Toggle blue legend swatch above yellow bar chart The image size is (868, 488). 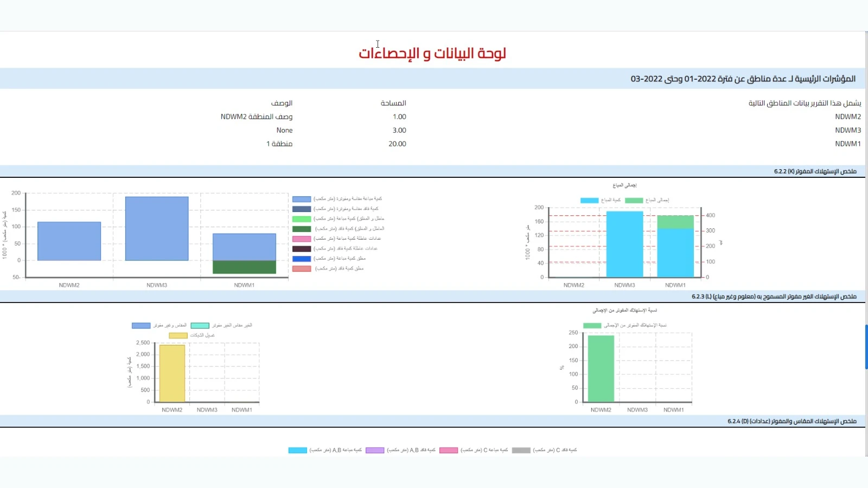[x=141, y=325]
